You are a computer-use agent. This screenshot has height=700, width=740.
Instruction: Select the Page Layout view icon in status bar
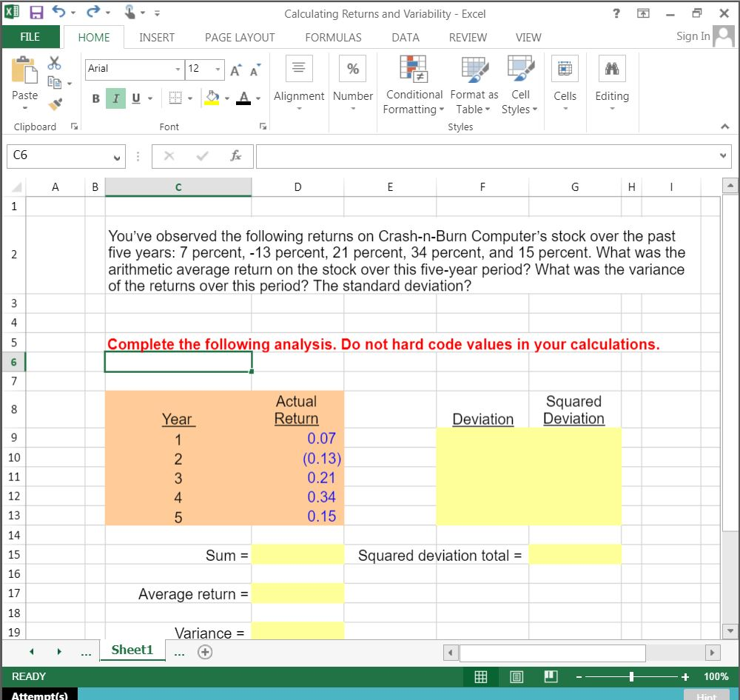(x=516, y=676)
